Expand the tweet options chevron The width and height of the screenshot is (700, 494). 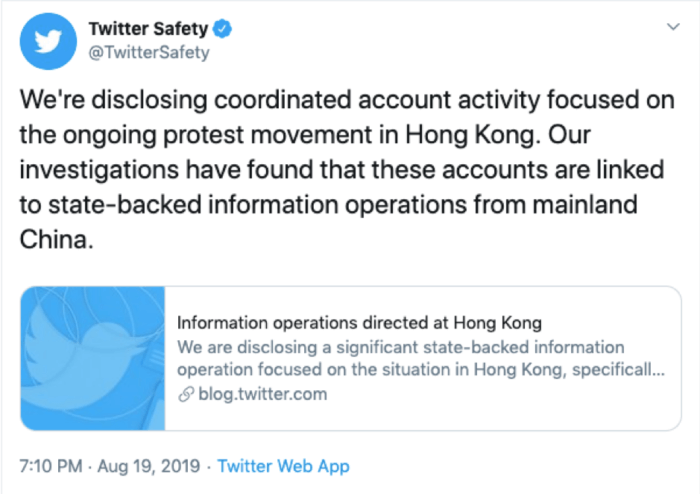click(673, 28)
